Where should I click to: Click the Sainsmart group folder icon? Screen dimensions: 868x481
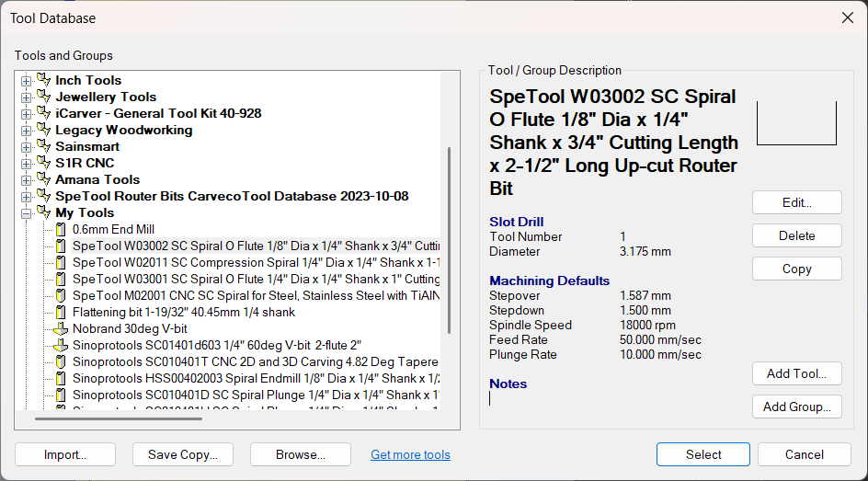click(43, 146)
